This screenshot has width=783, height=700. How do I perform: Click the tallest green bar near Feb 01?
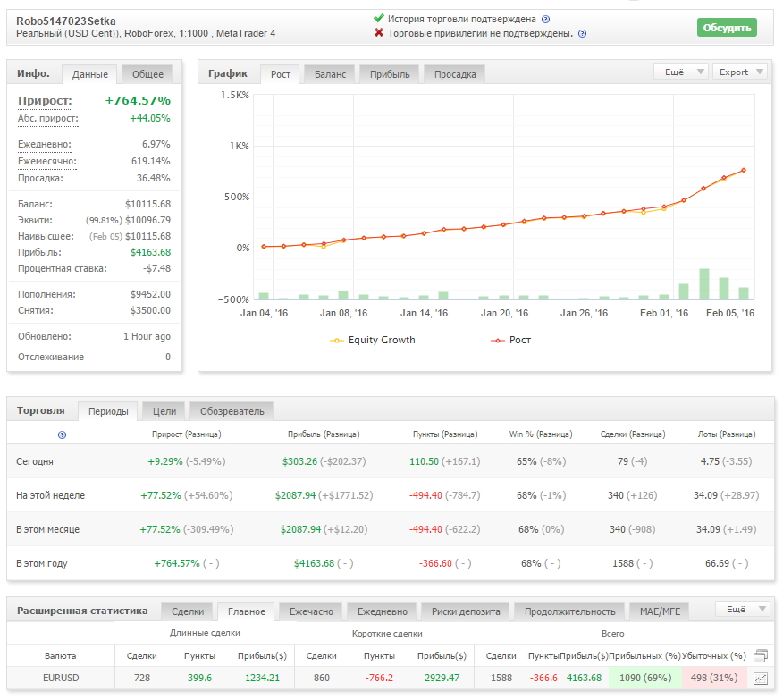(704, 284)
